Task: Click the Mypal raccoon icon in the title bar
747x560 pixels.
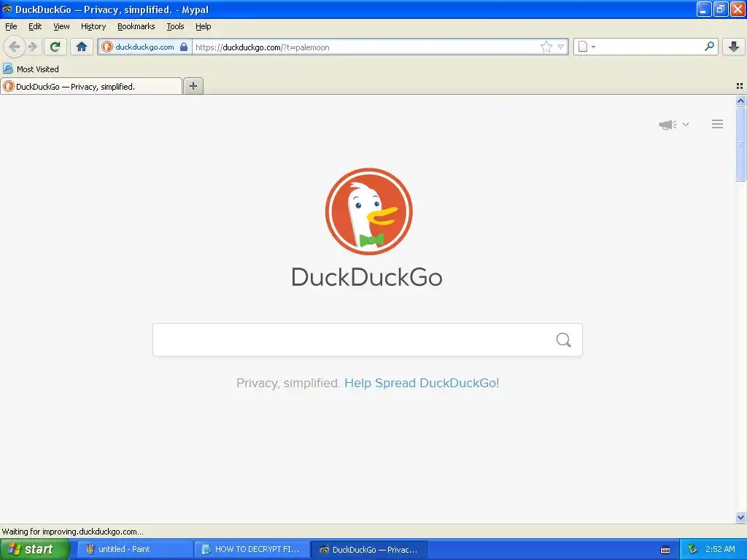Action: (x=7, y=9)
